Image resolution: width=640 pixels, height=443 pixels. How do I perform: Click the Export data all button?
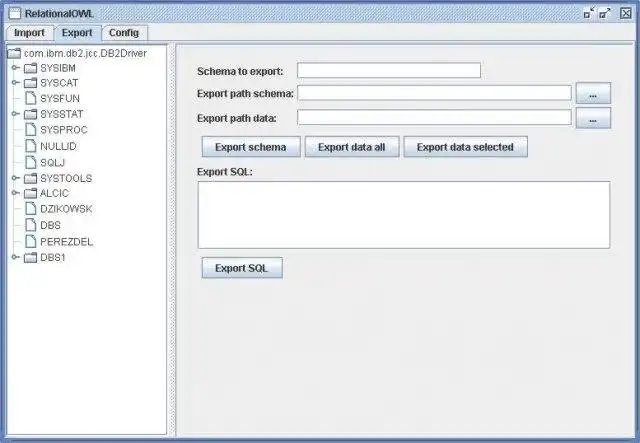352,147
